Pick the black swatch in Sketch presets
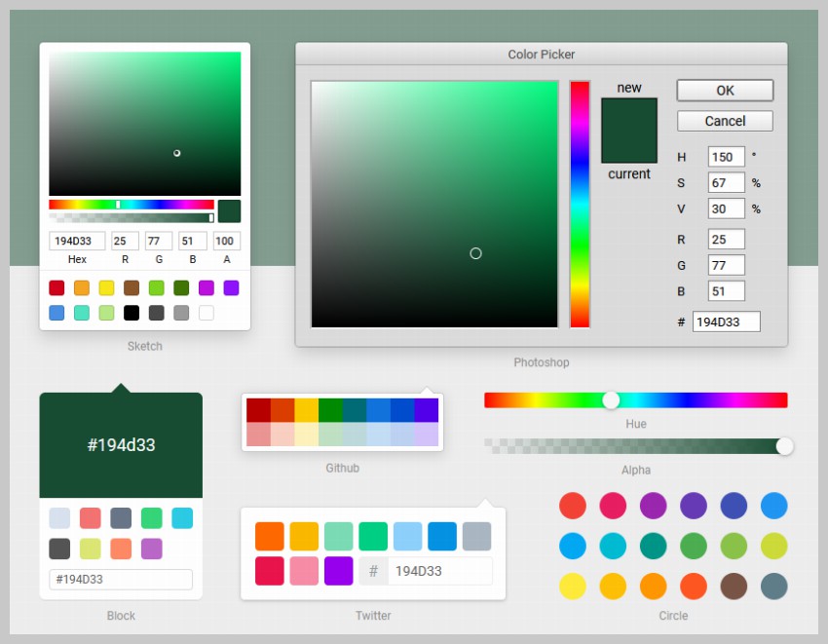Viewport: 828px width, 644px height. 132,313
